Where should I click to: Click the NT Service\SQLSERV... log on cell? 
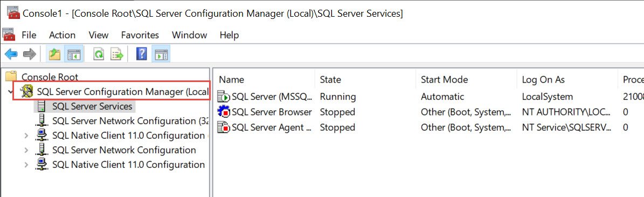pos(567,127)
